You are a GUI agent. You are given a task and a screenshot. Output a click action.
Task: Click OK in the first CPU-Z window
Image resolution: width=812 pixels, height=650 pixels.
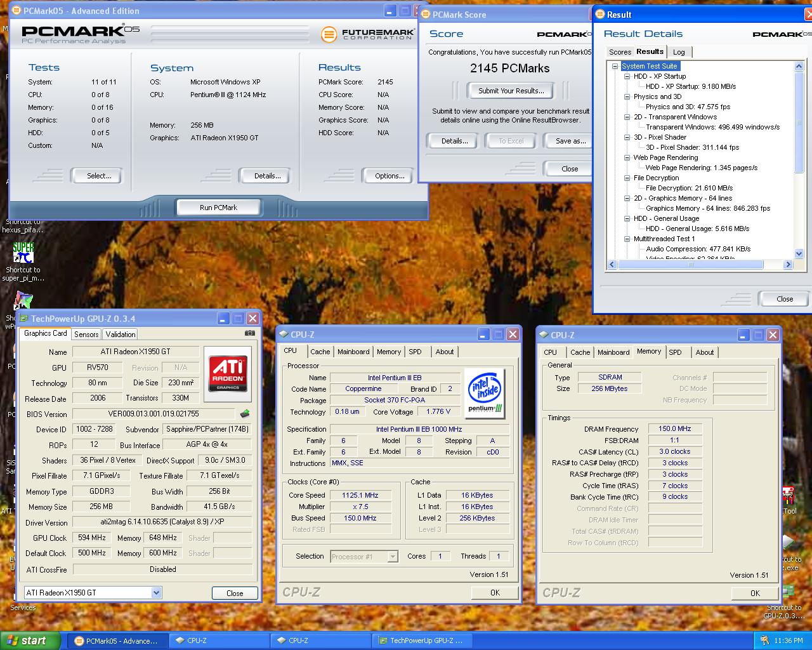pos(495,592)
